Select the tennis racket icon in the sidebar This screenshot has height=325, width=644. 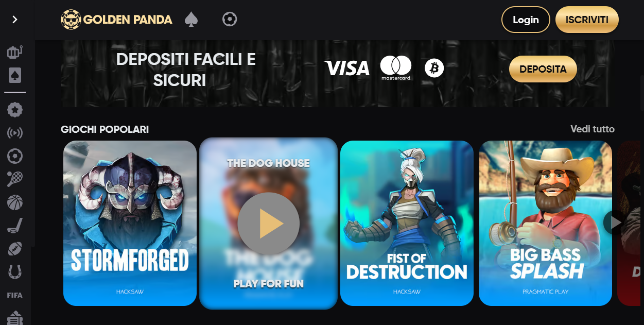pyautogui.click(x=15, y=179)
